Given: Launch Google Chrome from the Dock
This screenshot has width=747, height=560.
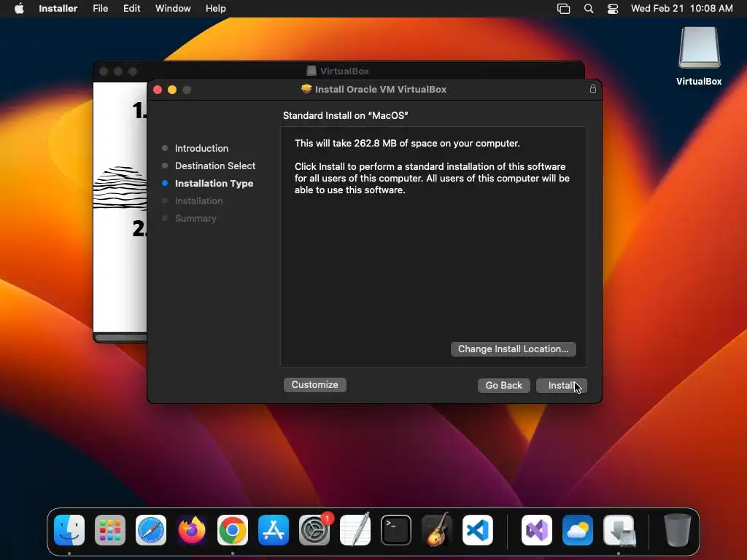Looking at the screenshot, I should tap(233, 530).
